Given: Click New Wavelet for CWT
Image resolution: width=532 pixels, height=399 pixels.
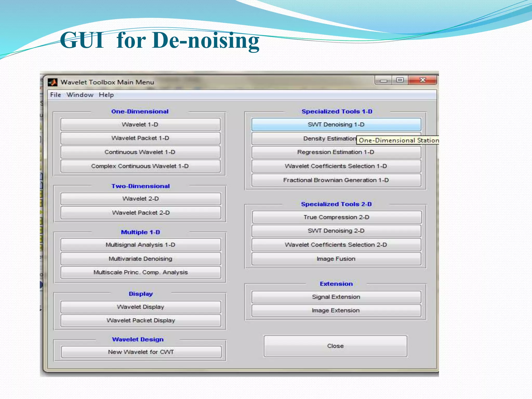Looking at the screenshot, I should coord(141,352).
